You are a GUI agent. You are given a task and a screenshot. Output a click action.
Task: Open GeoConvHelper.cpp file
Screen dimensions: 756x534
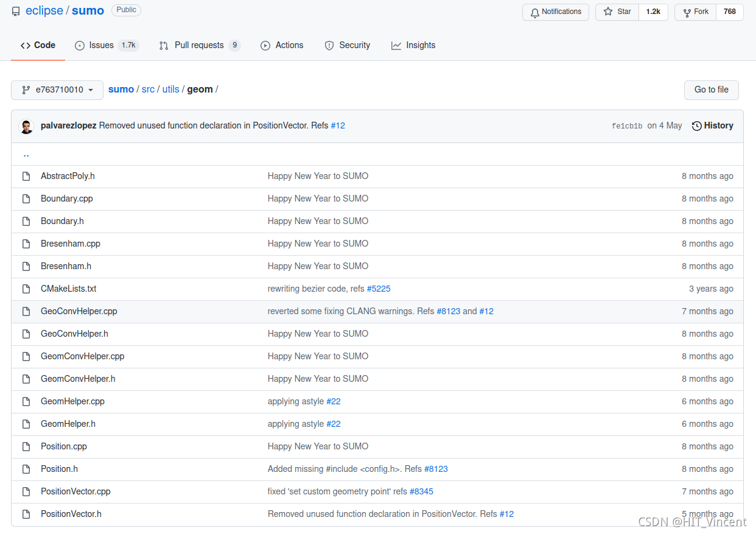coord(79,311)
